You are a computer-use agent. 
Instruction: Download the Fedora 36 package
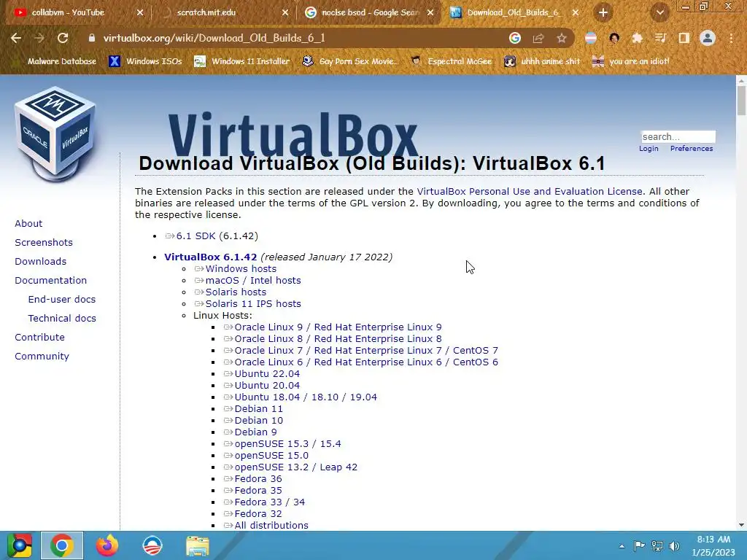(x=258, y=479)
